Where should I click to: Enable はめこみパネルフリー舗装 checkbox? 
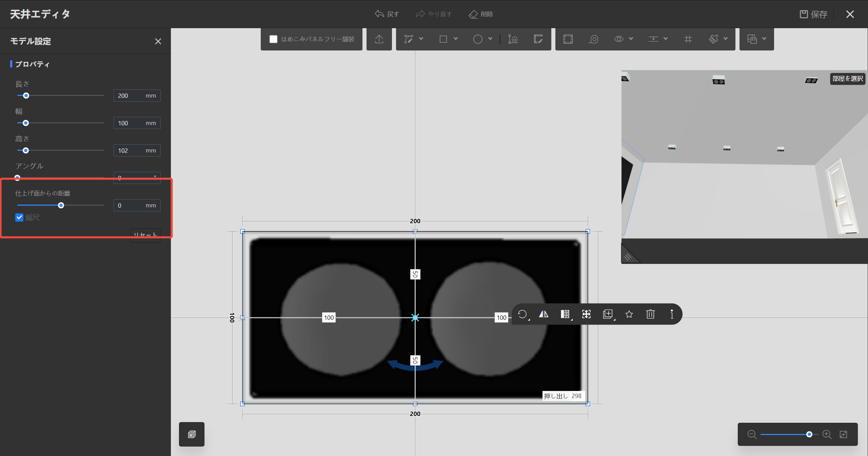click(273, 39)
